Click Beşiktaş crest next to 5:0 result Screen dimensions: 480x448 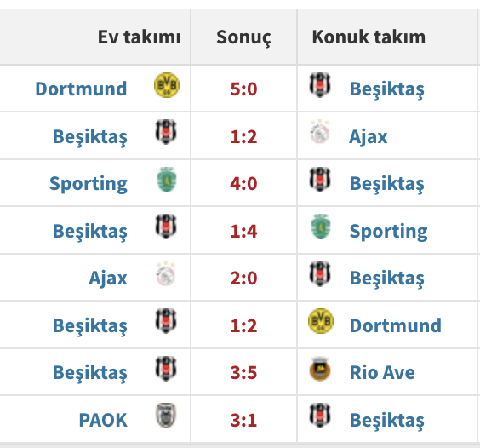320,85
